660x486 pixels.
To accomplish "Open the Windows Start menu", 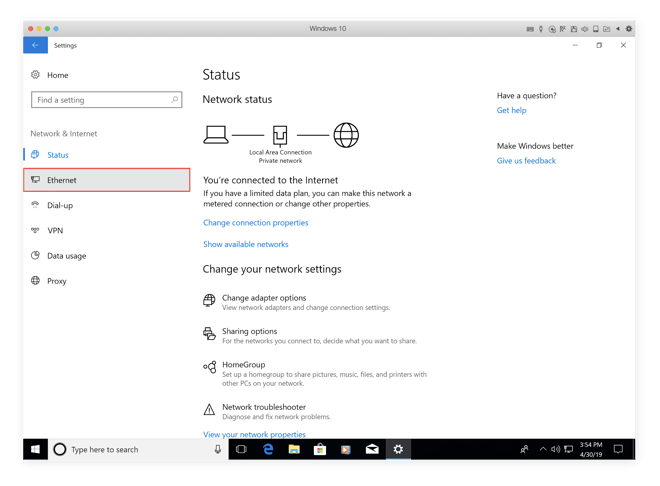I will [35, 449].
